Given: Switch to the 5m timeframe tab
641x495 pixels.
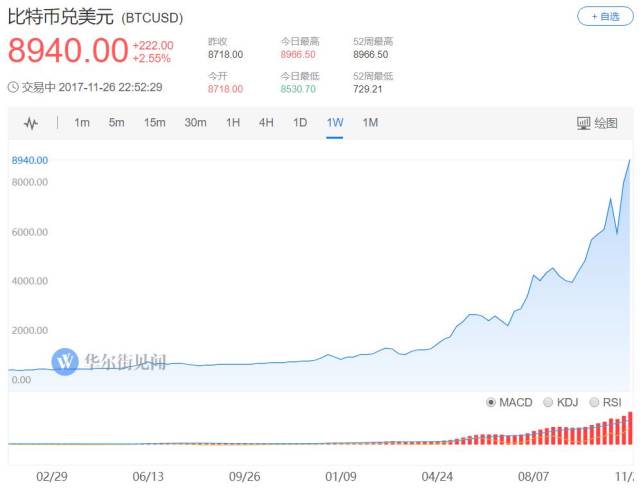Looking at the screenshot, I should tap(117, 123).
